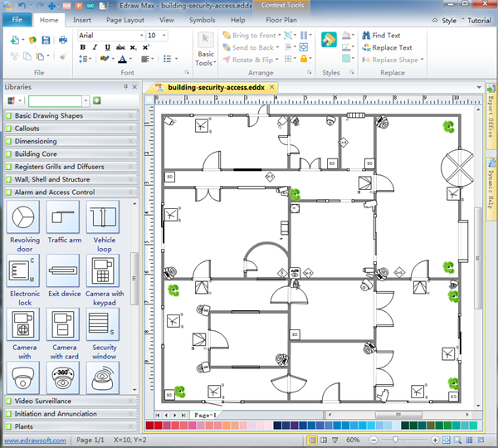Click the Exit device shape
498x448 pixels.
64,270
